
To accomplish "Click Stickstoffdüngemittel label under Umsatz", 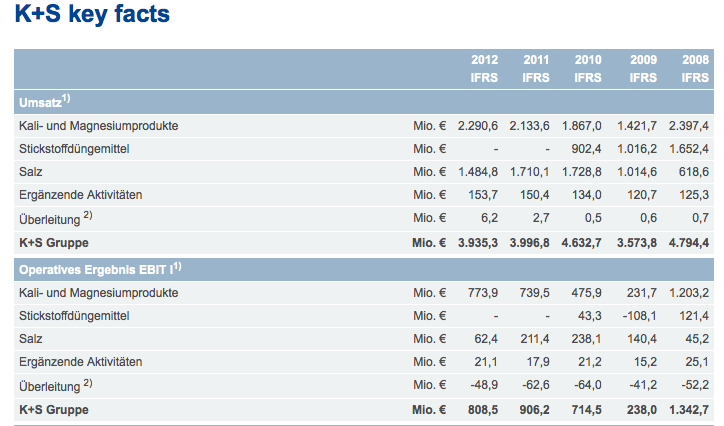I will coord(74,149).
